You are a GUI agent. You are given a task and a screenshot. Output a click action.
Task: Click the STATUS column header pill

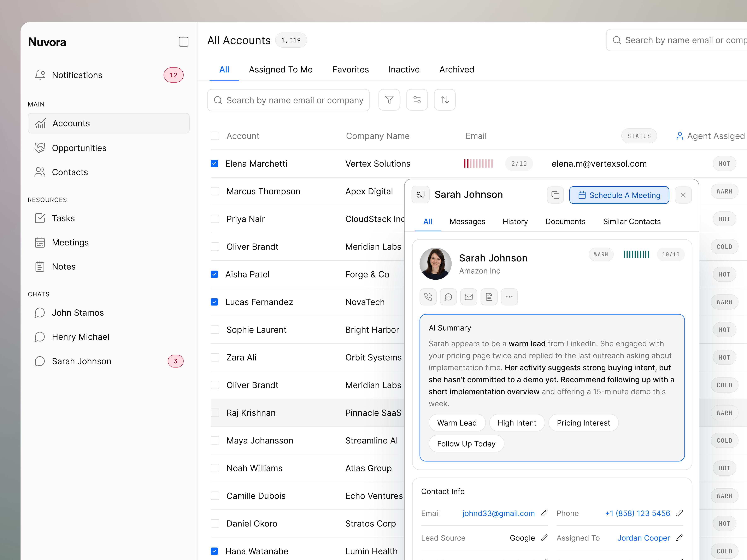[x=639, y=136]
